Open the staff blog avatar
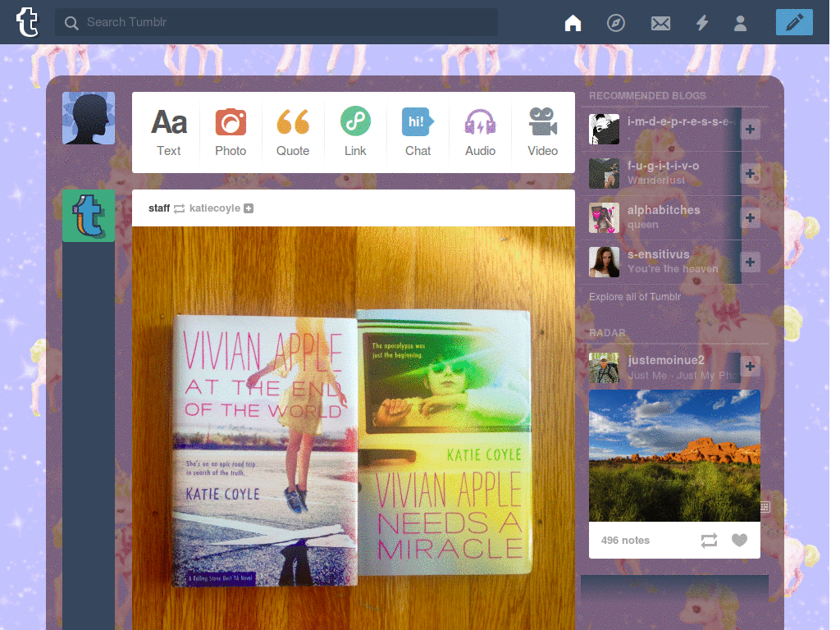Screen dimensions: 840x630 click(x=89, y=216)
